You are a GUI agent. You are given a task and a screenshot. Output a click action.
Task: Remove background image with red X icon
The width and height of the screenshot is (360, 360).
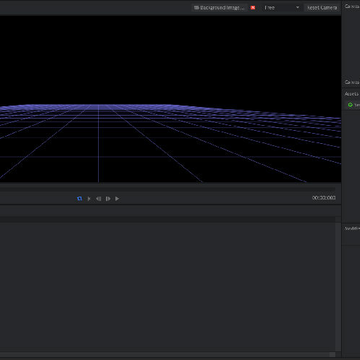point(253,8)
